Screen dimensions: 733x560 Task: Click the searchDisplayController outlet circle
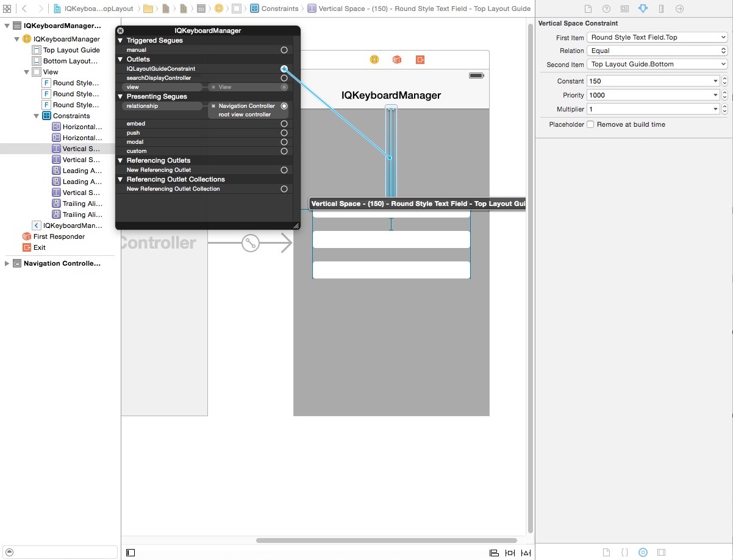coord(284,78)
